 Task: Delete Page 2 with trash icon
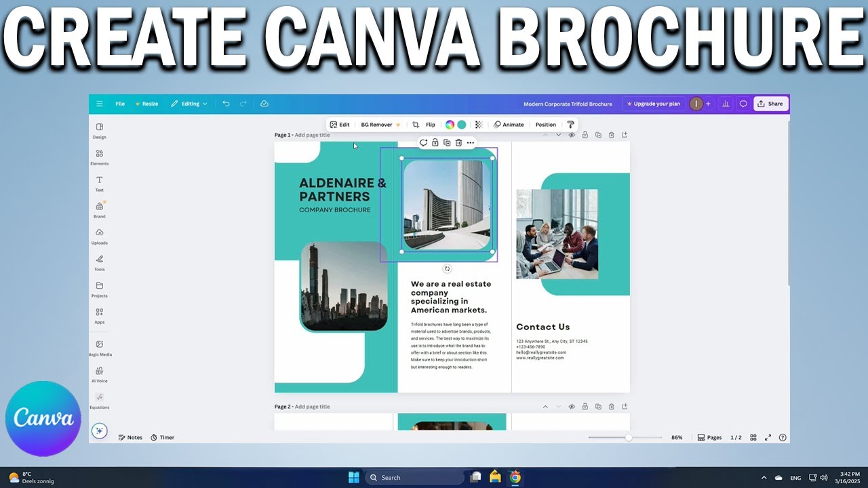(611, 407)
